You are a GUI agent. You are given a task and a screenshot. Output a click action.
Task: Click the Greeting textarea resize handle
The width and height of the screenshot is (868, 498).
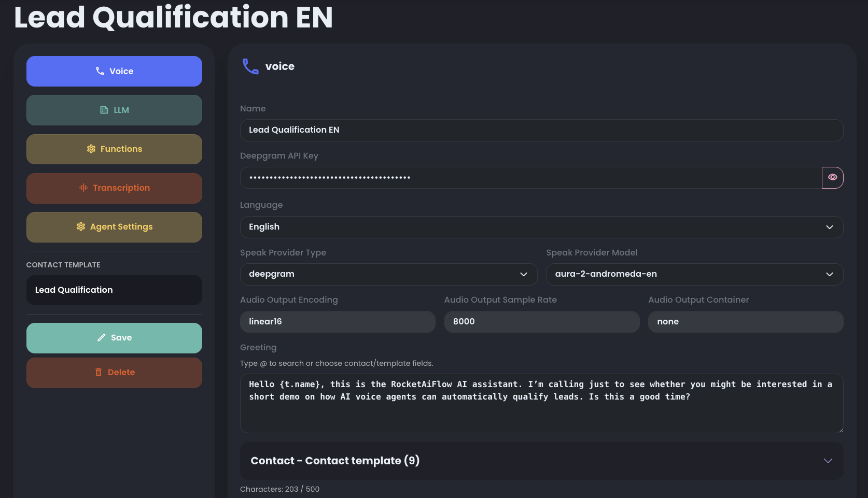click(841, 430)
